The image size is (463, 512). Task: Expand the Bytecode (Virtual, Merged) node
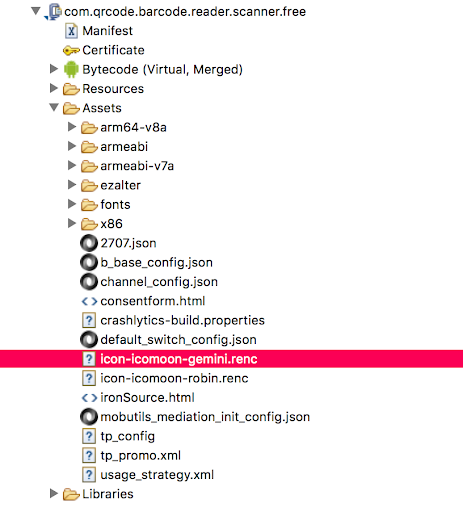point(54,69)
